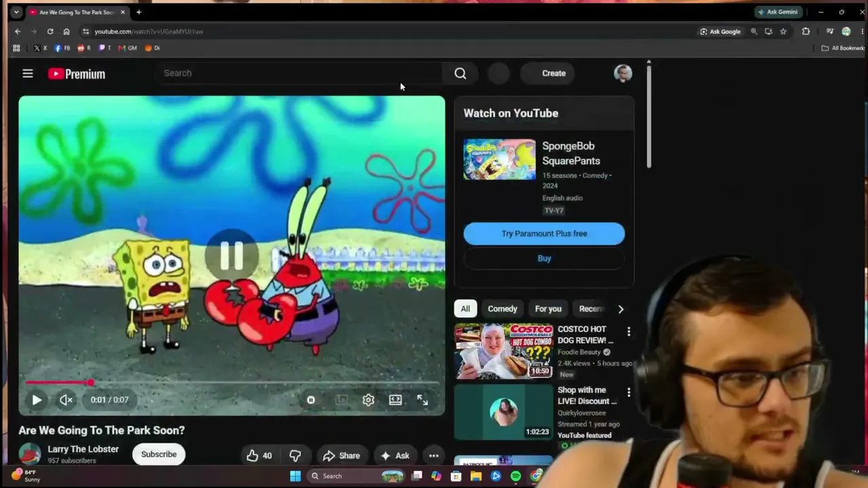Open Microsoft Store from the taskbar
Image resolution: width=868 pixels, height=488 pixels.
coord(456,476)
